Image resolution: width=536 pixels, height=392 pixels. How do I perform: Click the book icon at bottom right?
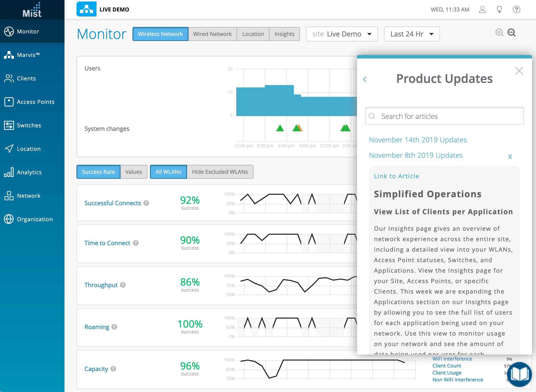[x=519, y=375]
